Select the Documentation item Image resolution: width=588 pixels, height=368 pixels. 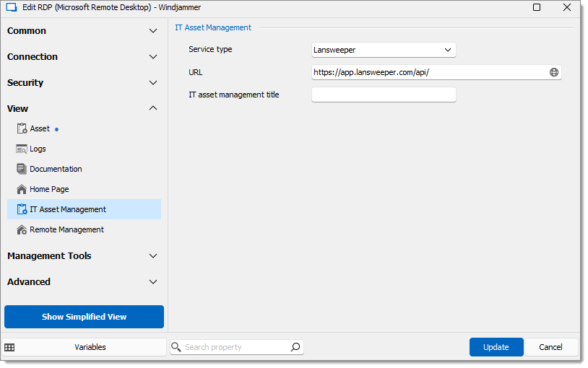(x=85, y=169)
